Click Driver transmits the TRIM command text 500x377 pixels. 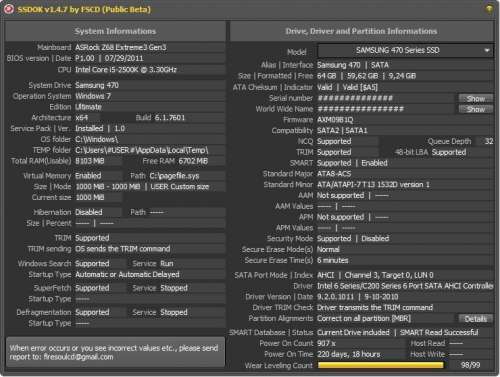375,308
